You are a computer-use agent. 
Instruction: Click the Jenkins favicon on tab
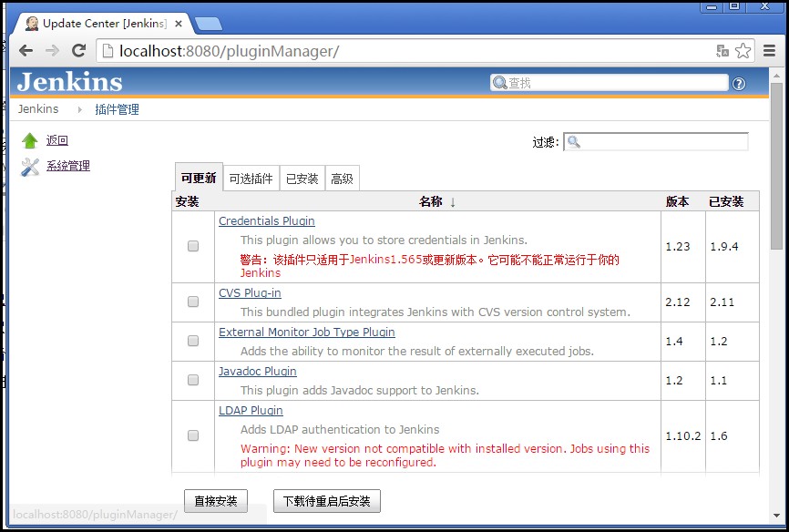click(32, 24)
